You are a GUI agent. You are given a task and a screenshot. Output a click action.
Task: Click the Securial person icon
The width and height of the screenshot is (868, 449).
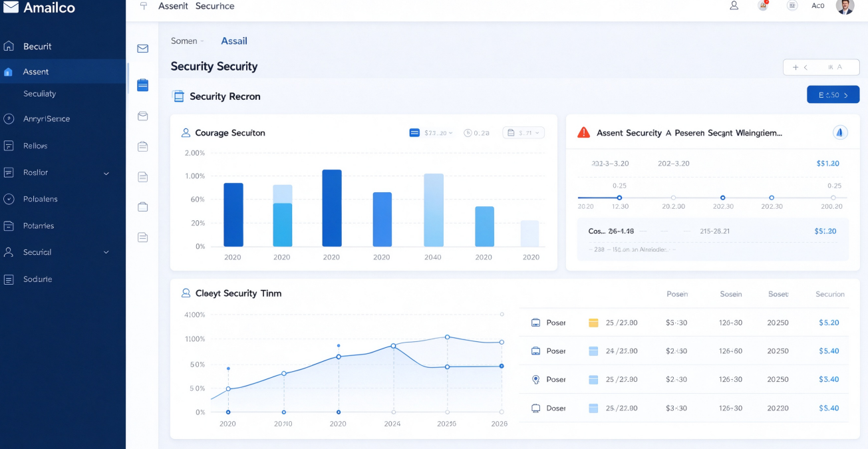(9, 252)
